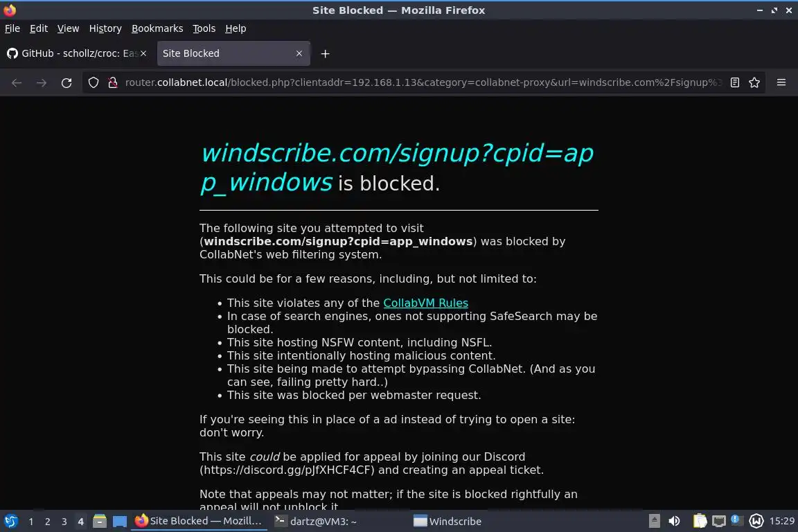The image size is (798, 532).
Task: Switch to workspace 3 on taskbar
Action: (x=64, y=522)
